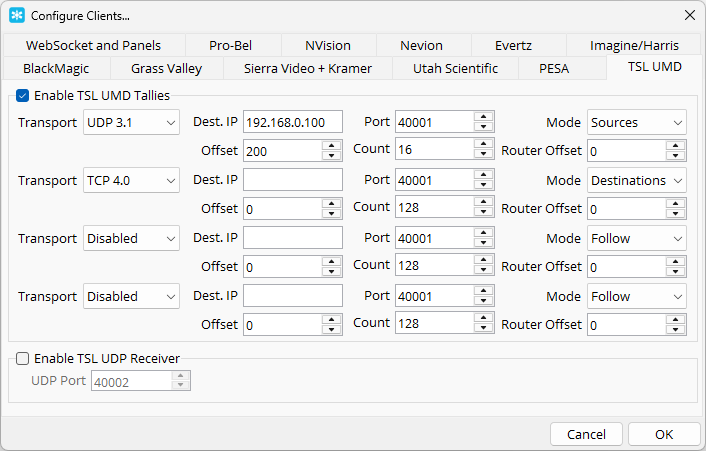Open the Sources Mode dropdown
This screenshot has width=706, height=451.
[x=636, y=122]
